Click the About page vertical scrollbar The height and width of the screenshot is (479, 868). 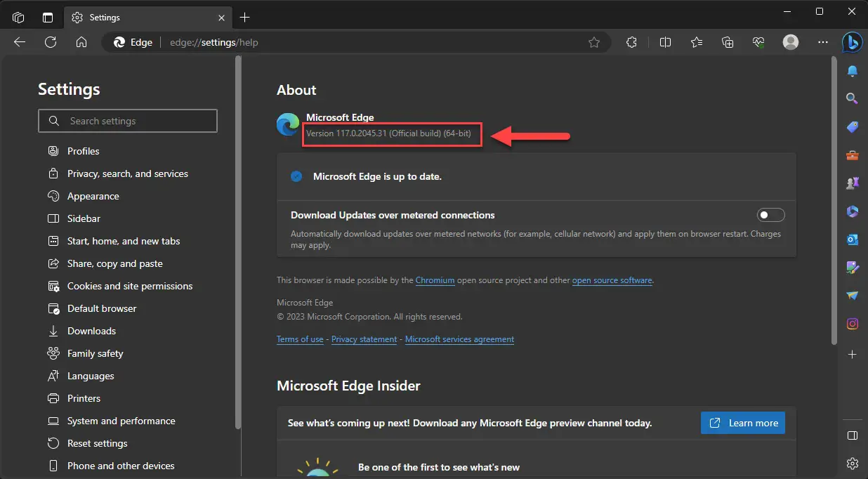click(834, 200)
